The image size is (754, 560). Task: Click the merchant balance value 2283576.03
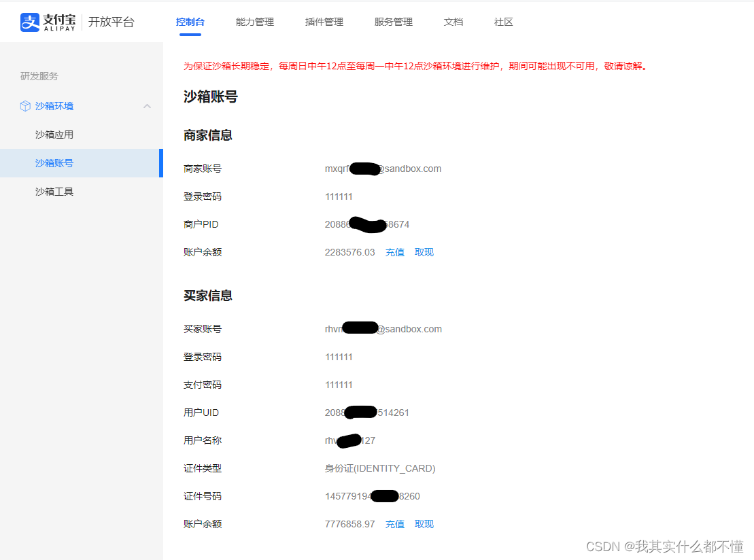pos(349,252)
